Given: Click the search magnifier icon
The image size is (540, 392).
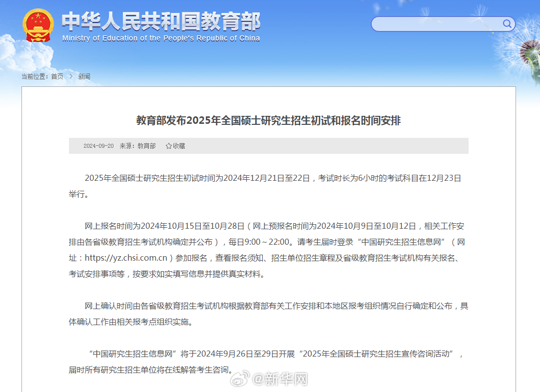Looking at the screenshot, I should pos(507,23).
